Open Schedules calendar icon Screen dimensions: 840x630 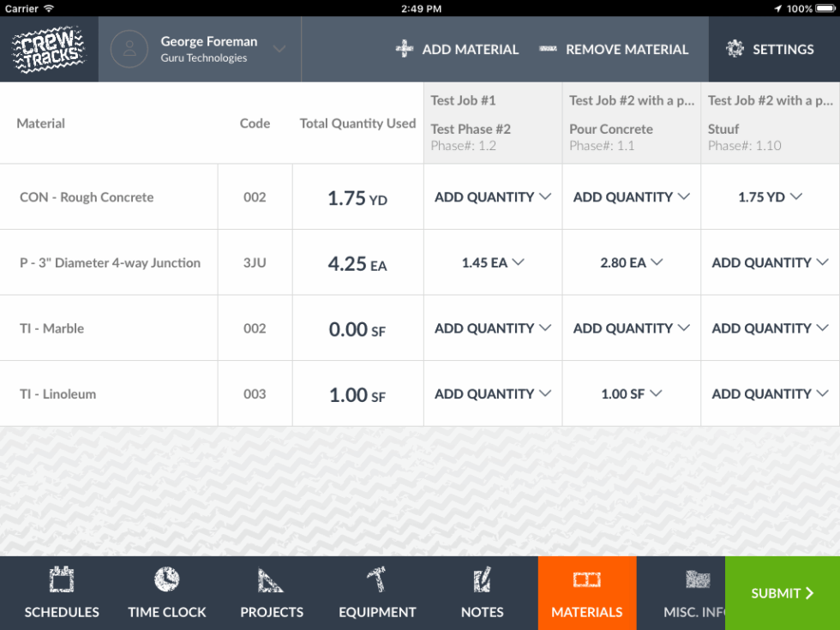[x=62, y=580]
